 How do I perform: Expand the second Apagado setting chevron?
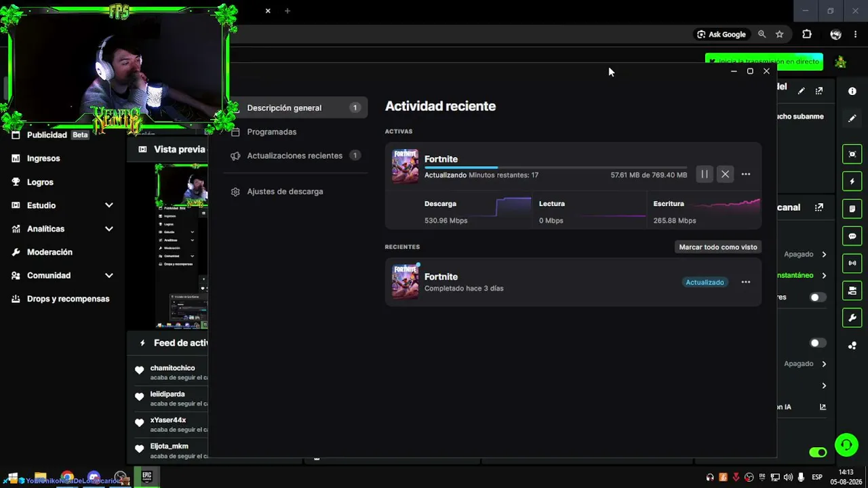(824, 364)
